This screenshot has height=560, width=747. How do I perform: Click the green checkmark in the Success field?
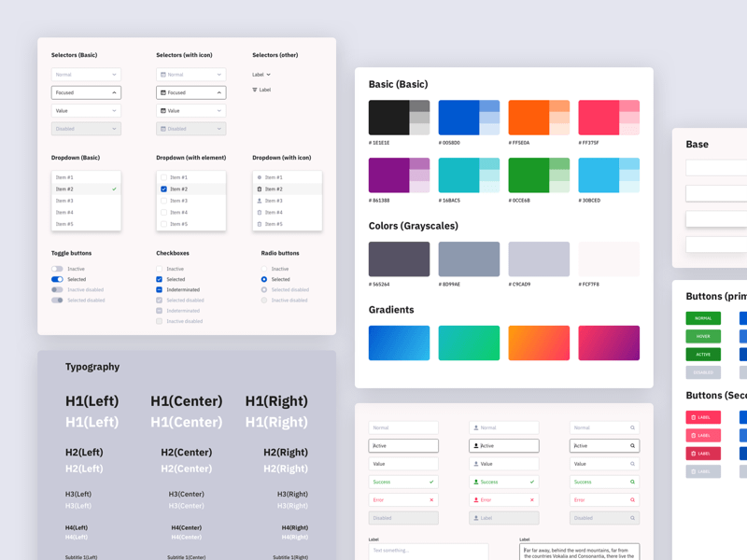pos(431,482)
